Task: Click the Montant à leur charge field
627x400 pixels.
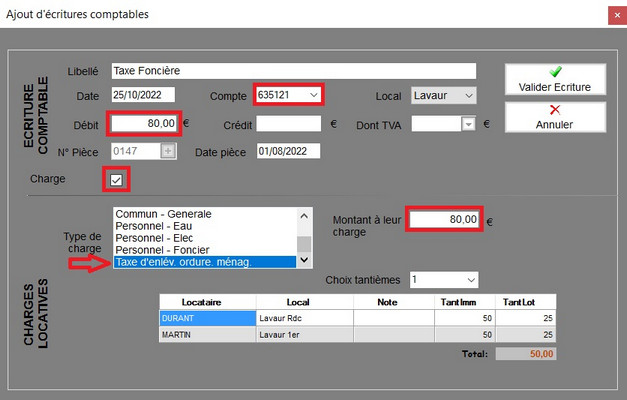Action: coord(443,219)
